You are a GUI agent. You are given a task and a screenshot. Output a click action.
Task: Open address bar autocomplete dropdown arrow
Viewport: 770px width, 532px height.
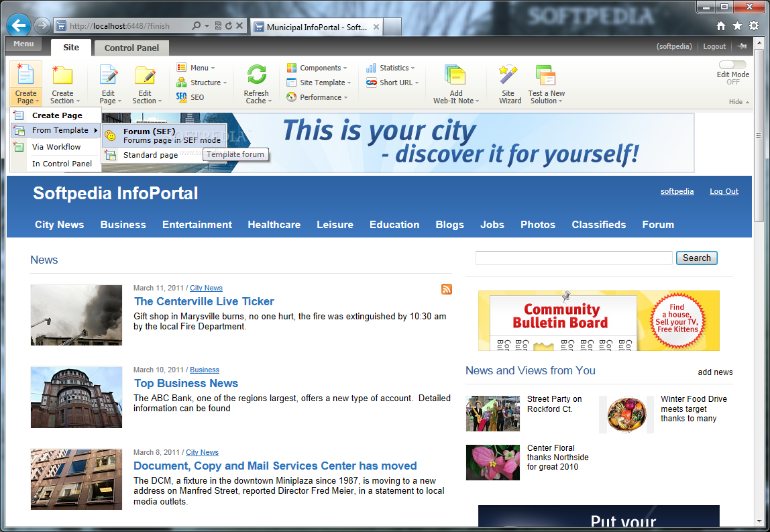(x=207, y=25)
